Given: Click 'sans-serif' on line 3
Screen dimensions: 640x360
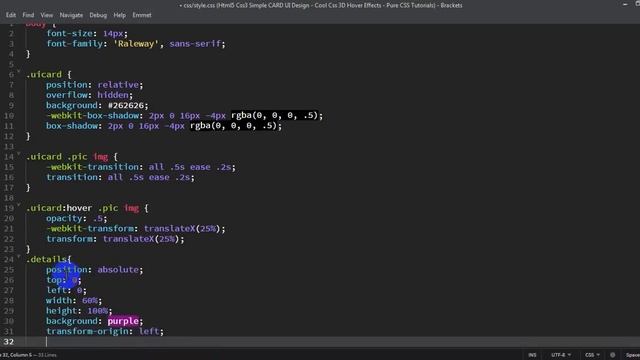Looking at the screenshot, I should [195, 44].
